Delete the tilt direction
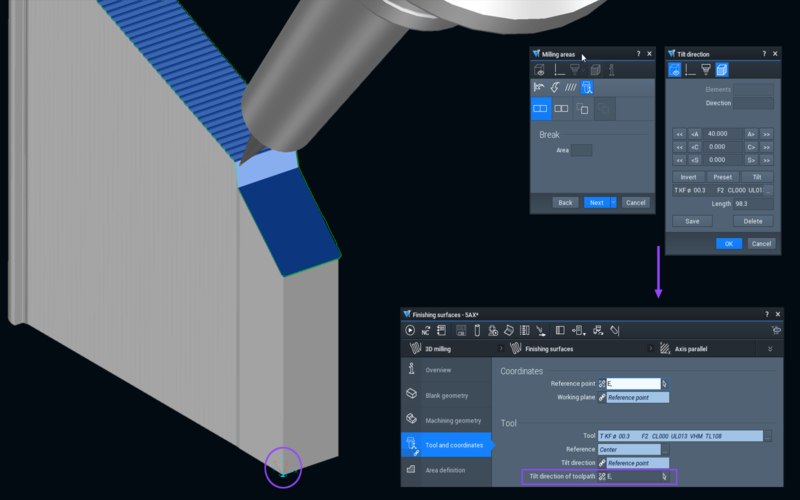 pyautogui.click(x=753, y=221)
